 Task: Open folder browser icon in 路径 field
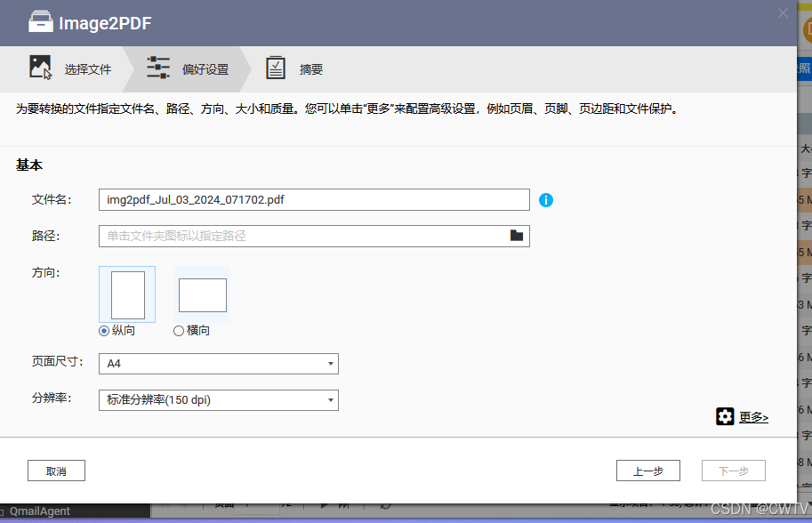(x=517, y=236)
